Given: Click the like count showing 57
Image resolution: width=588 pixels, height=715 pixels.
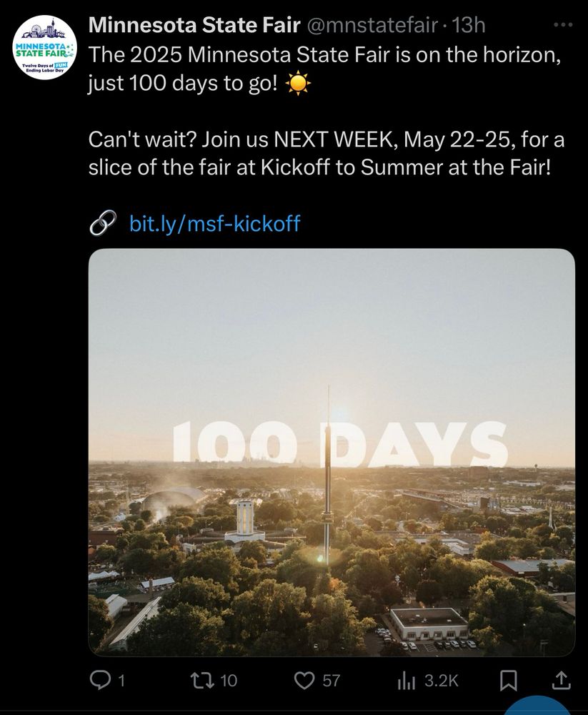Looking at the screenshot, I should [x=332, y=681].
